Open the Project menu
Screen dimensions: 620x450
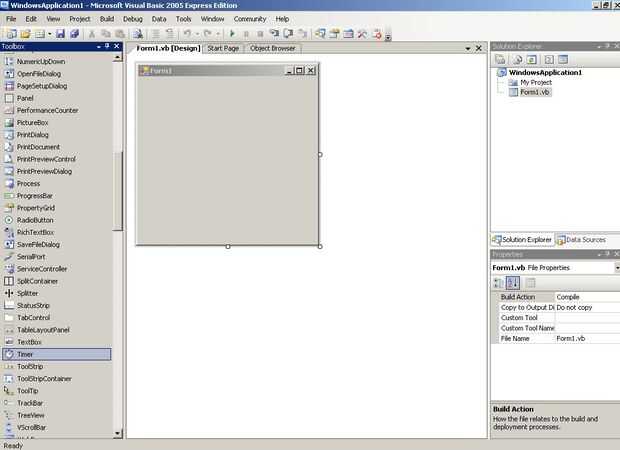pyautogui.click(x=79, y=19)
